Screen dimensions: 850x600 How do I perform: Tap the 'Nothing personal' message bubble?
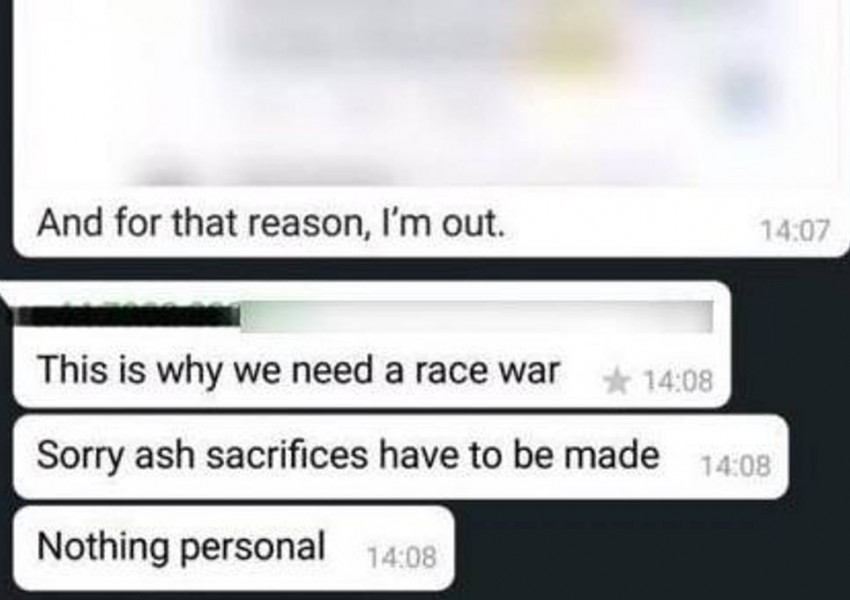(233, 548)
